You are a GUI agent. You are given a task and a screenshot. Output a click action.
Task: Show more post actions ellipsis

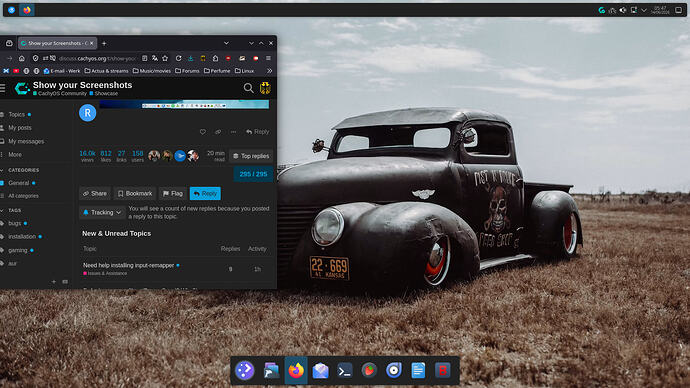[x=233, y=132]
